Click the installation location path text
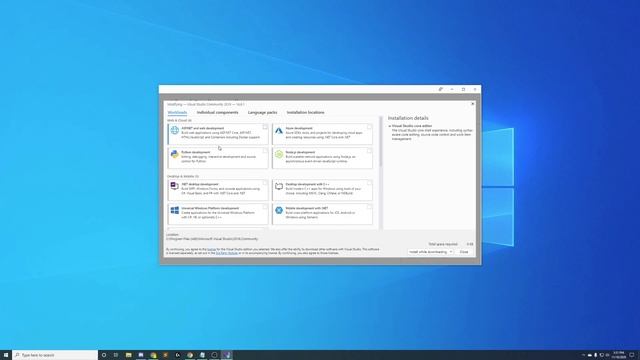The image size is (640, 360). pos(212,239)
